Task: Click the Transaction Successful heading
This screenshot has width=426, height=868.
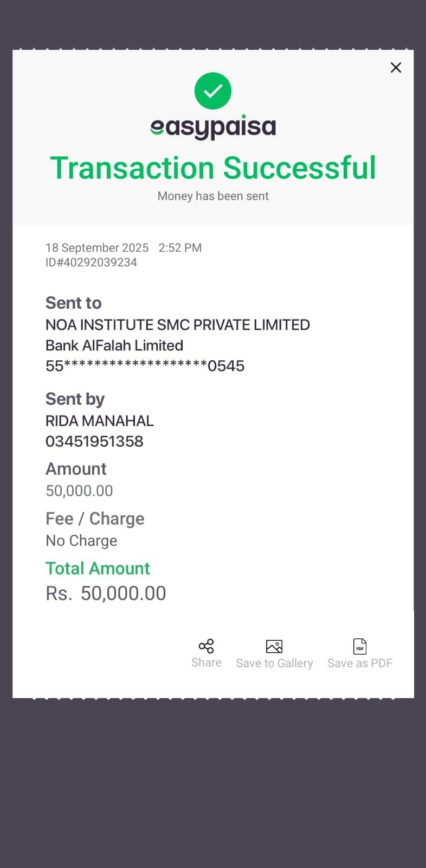Action: [213, 168]
